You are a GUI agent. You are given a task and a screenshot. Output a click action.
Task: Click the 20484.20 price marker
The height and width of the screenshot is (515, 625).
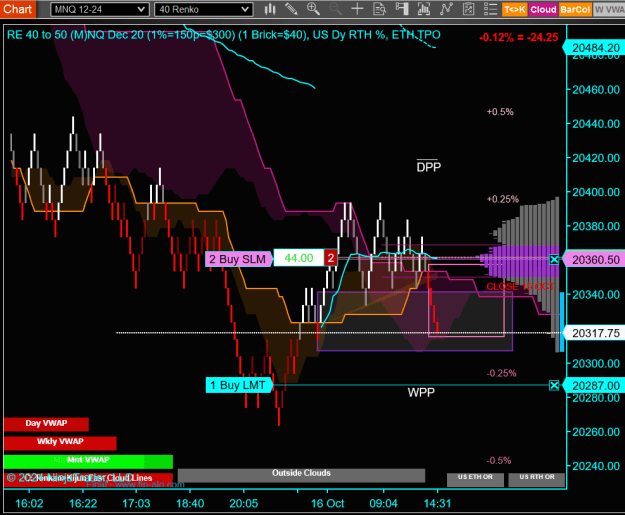point(595,48)
